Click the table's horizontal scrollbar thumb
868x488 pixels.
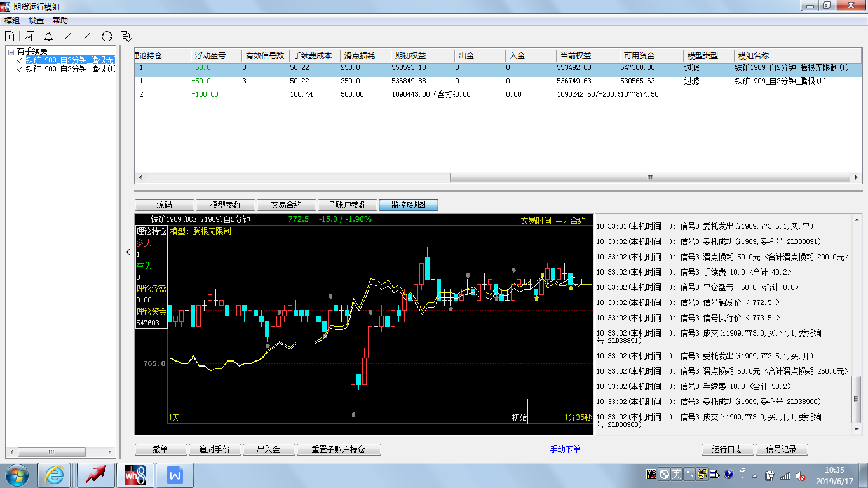649,177
